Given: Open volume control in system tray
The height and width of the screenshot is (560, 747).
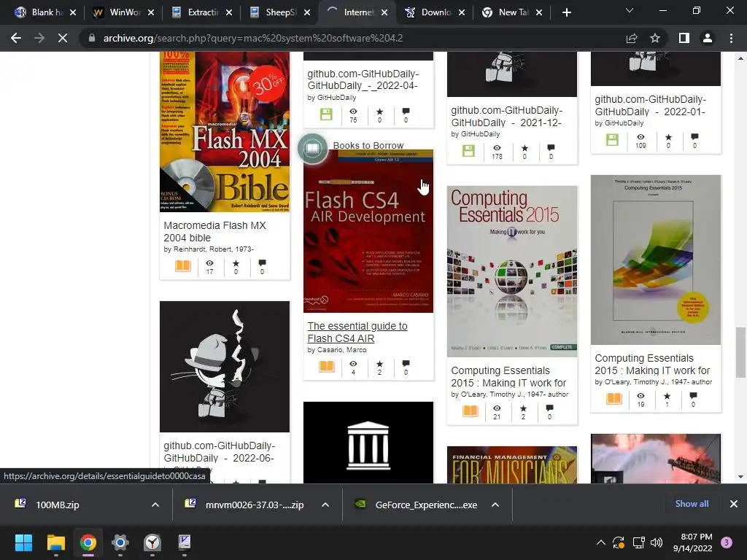Looking at the screenshot, I should pyautogui.click(x=656, y=542).
